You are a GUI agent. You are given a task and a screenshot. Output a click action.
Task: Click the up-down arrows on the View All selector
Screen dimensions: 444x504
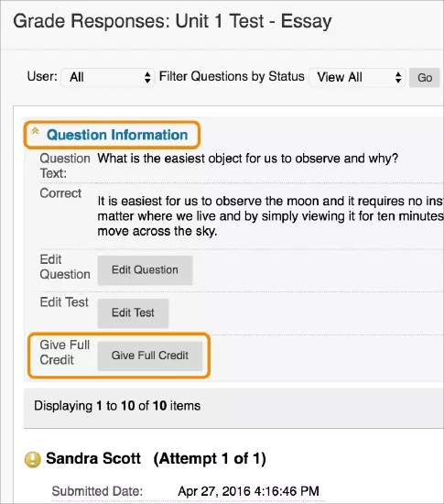click(398, 77)
